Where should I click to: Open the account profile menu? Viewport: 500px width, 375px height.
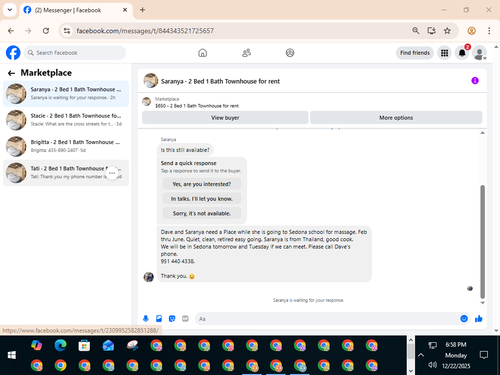(x=480, y=53)
